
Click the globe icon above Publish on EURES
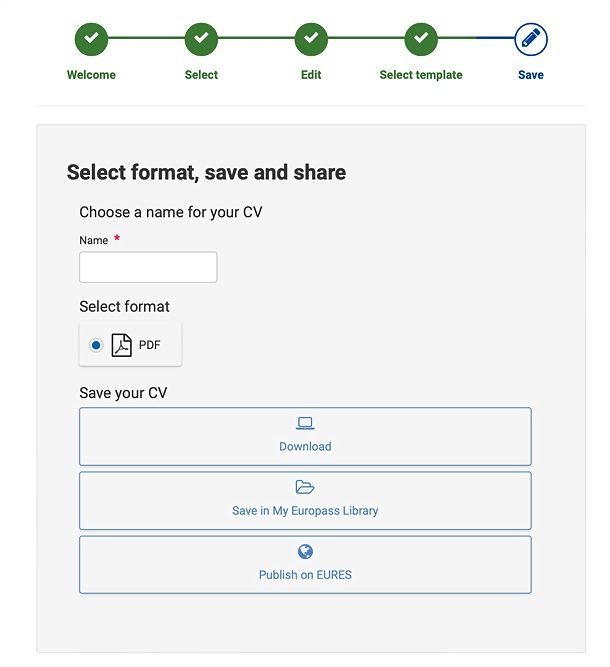click(x=305, y=552)
